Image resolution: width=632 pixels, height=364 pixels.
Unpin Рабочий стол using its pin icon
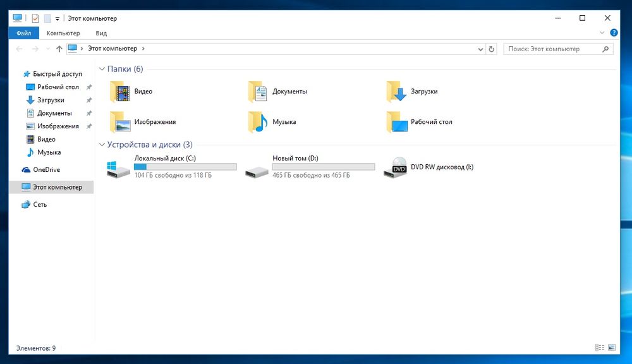point(89,87)
